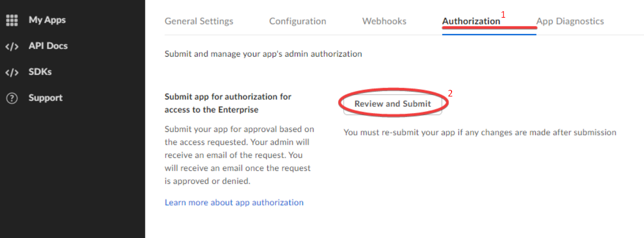Follow the Learn more about app authorization link

coord(234,203)
